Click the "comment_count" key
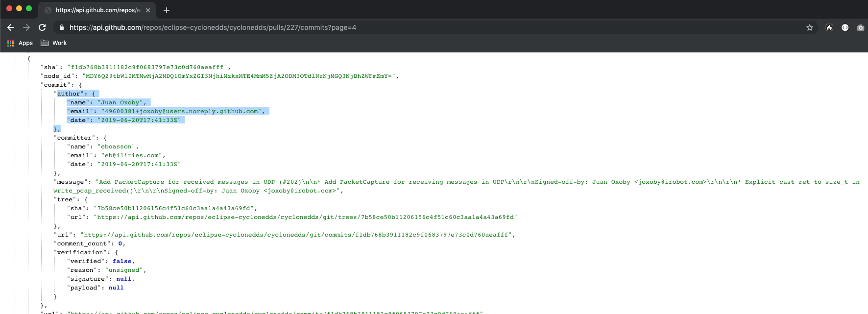The height and width of the screenshot is (314, 868). (82, 243)
